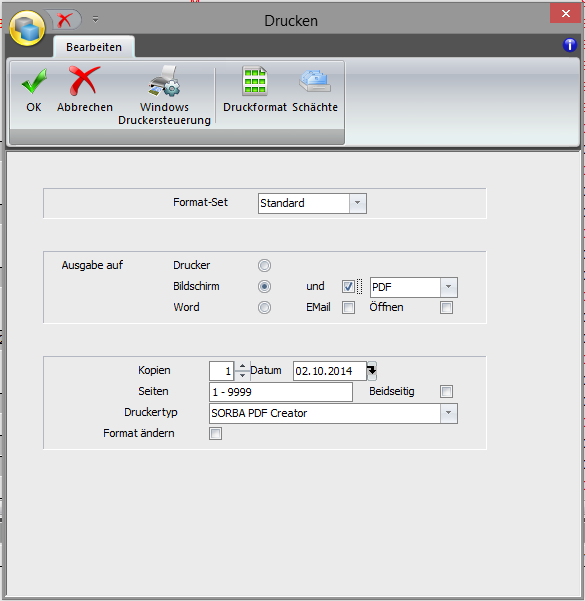Open the quick access toolbar customize arrow

tap(95, 19)
